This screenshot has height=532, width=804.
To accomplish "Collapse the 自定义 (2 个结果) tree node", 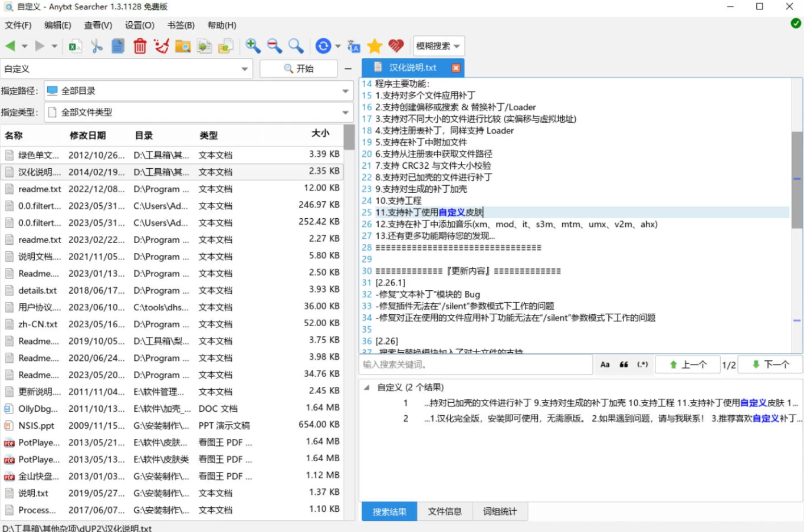I will coord(367,387).
